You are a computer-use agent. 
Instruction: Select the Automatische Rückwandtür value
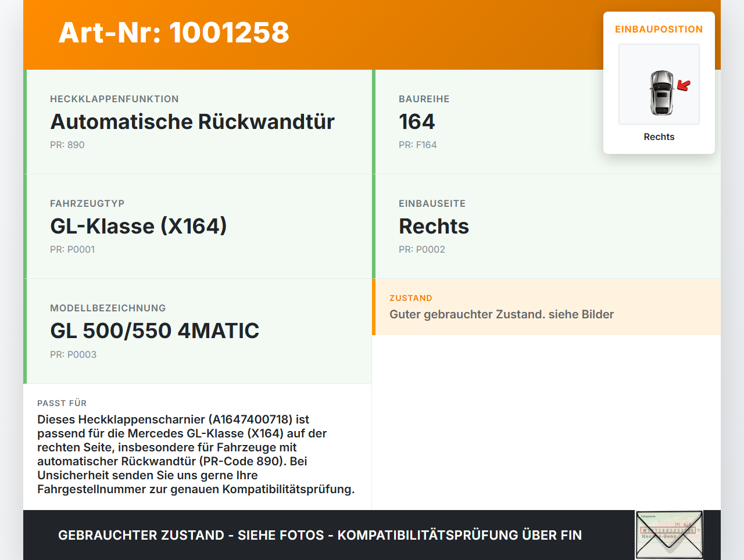coord(192,121)
